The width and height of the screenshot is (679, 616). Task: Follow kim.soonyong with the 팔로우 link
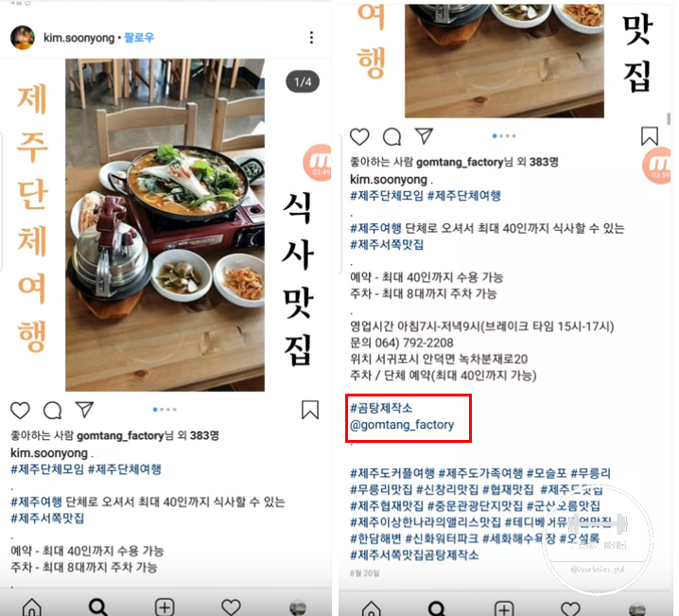coord(139,38)
